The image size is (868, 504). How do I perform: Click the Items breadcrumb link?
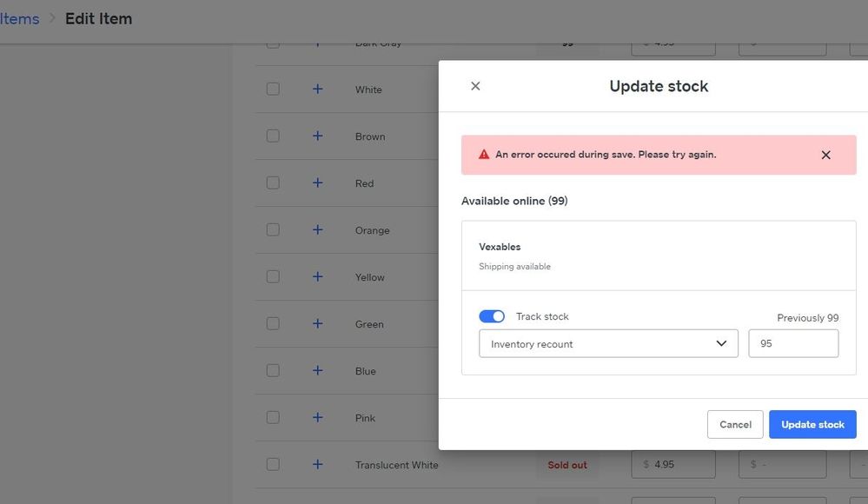[19, 18]
